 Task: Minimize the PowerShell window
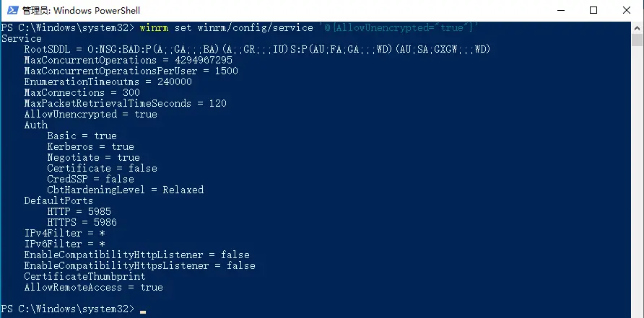coord(559,10)
